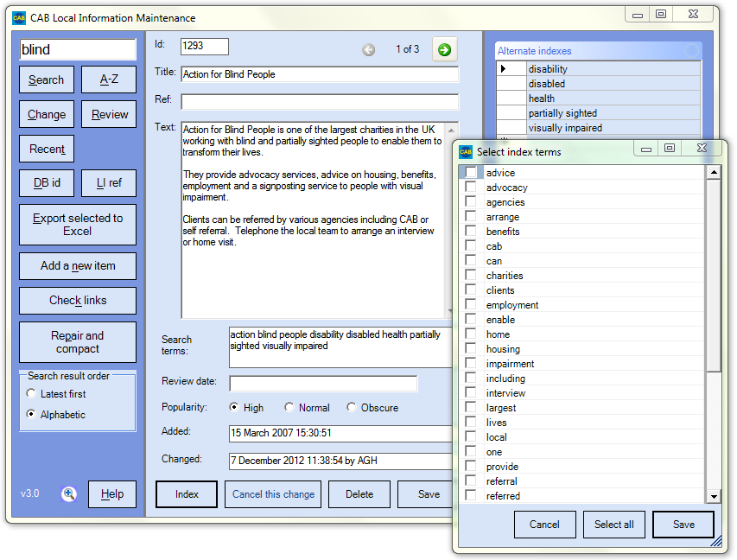Tick the charities checkbox
The width and height of the screenshot is (737, 560).
coord(471,275)
